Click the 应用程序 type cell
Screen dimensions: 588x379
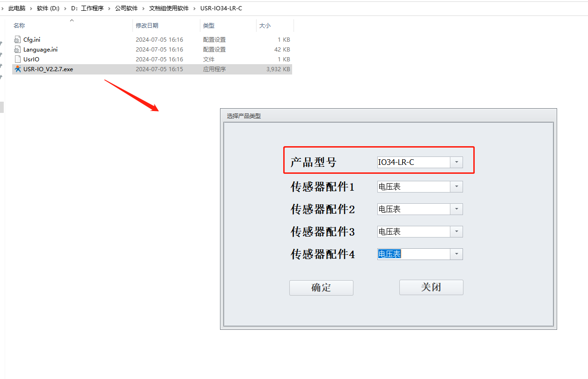(214, 69)
